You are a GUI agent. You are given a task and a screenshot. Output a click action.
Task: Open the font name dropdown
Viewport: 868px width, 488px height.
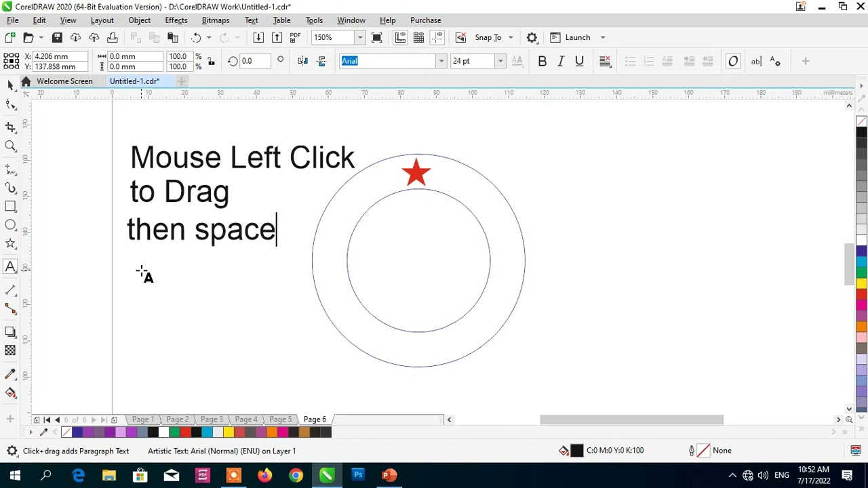(441, 61)
